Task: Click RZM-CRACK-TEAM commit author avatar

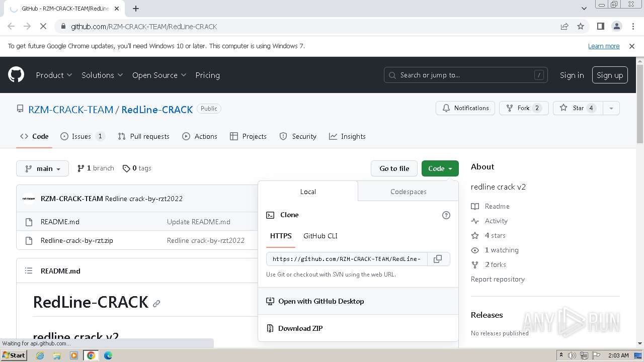Action: click(x=29, y=199)
